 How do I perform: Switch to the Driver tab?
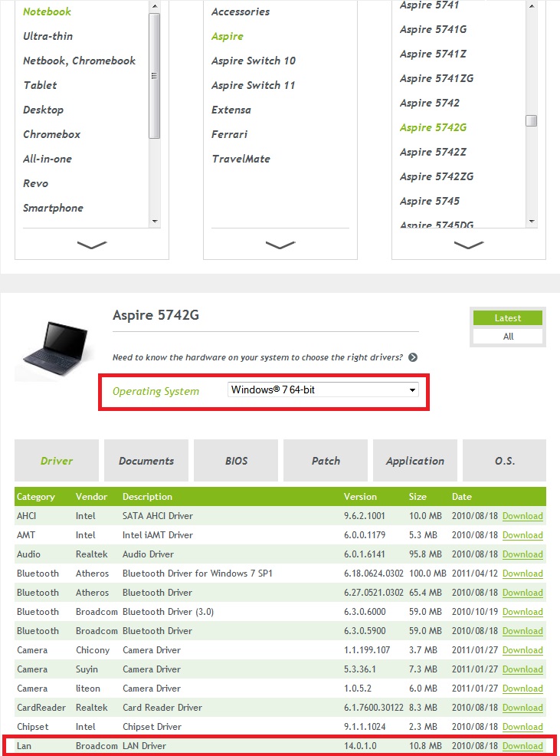click(57, 461)
